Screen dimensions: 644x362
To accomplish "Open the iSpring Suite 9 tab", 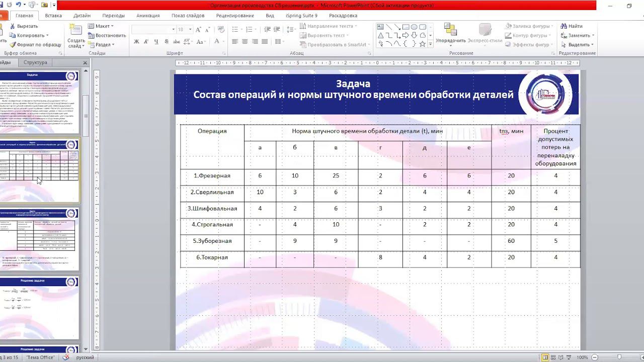I will pyautogui.click(x=301, y=16).
